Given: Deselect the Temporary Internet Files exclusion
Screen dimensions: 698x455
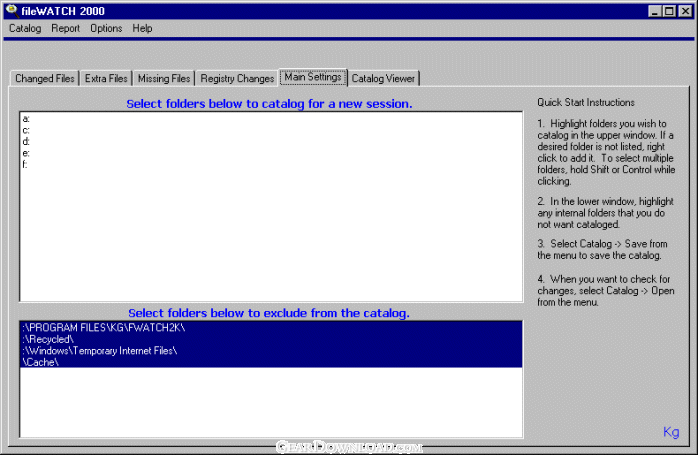Looking at the screenshot, I should coord(271,351).
